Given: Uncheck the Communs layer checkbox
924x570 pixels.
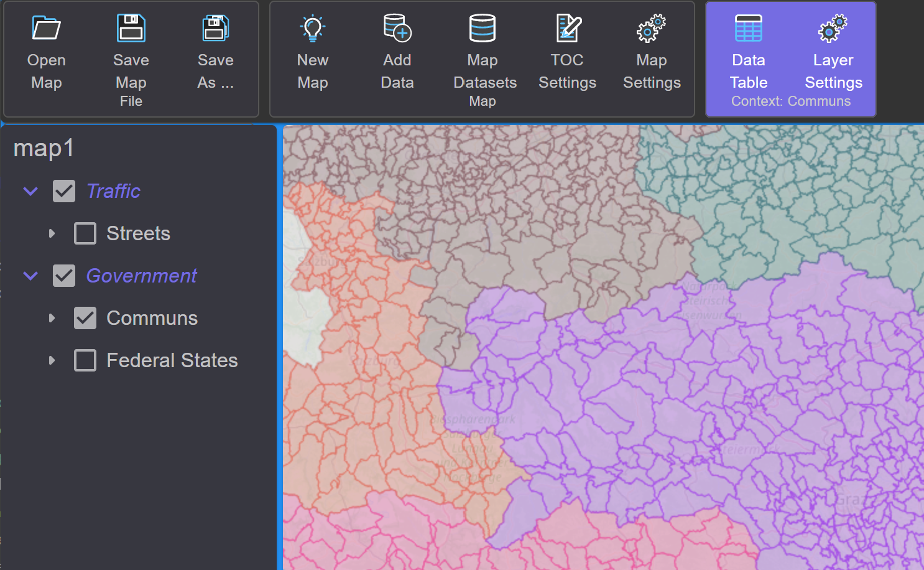Looking at the screenshot, I should [x=85, y=318].
